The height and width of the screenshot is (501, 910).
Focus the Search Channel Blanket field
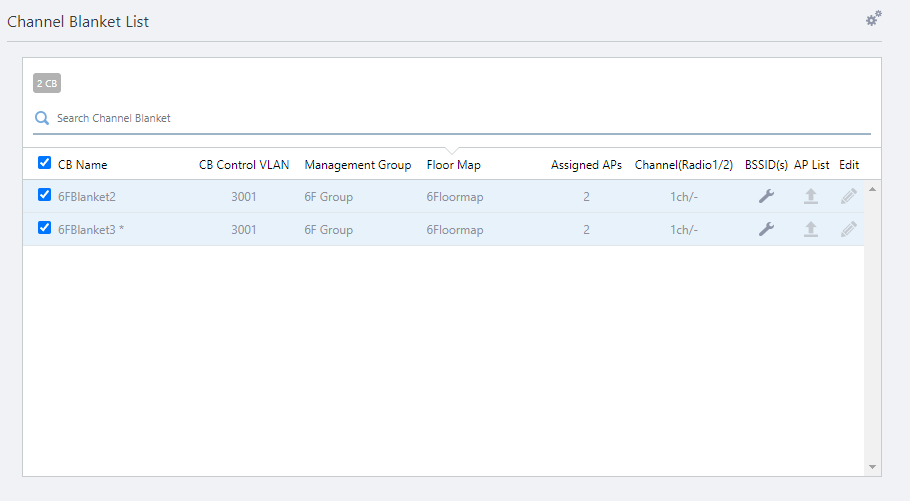point(450,118)
